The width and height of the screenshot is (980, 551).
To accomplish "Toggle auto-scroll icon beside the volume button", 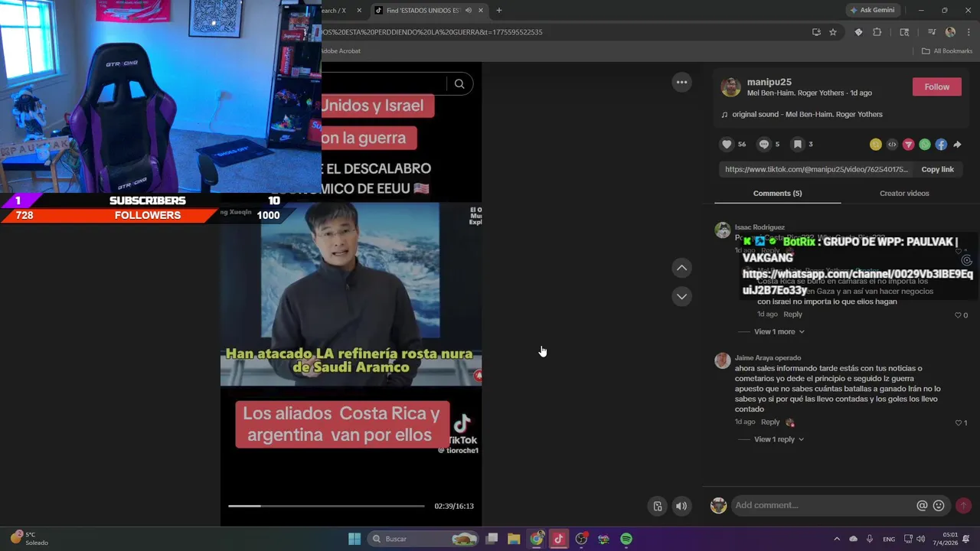I will [x=658, y=506].
